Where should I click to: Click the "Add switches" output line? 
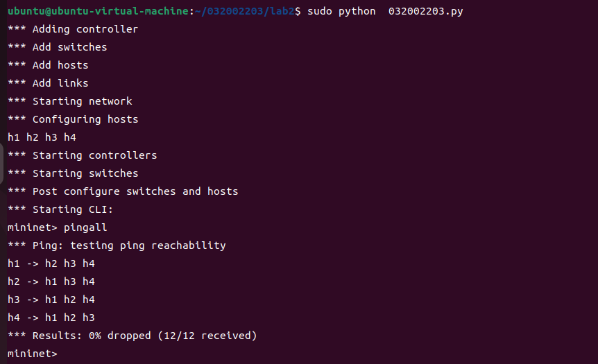point(58,47)
